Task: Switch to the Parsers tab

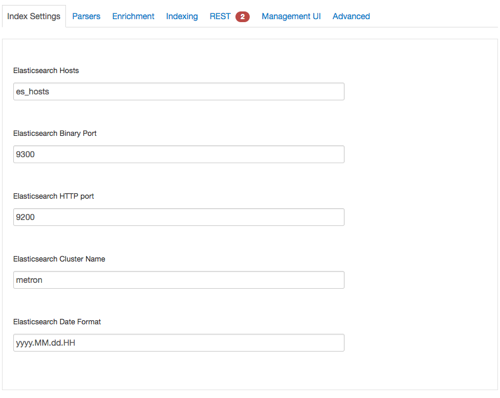Action: 86,16
